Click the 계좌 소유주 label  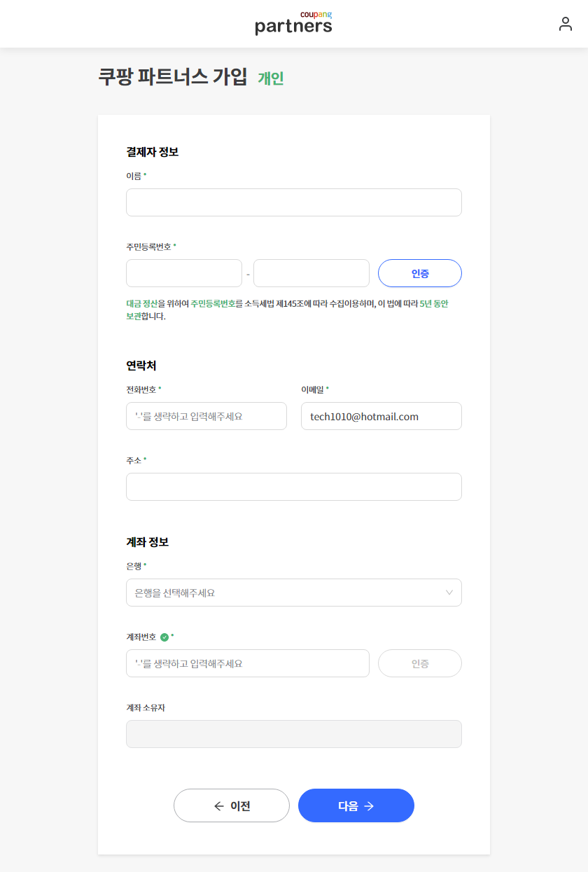click(146, 707)
